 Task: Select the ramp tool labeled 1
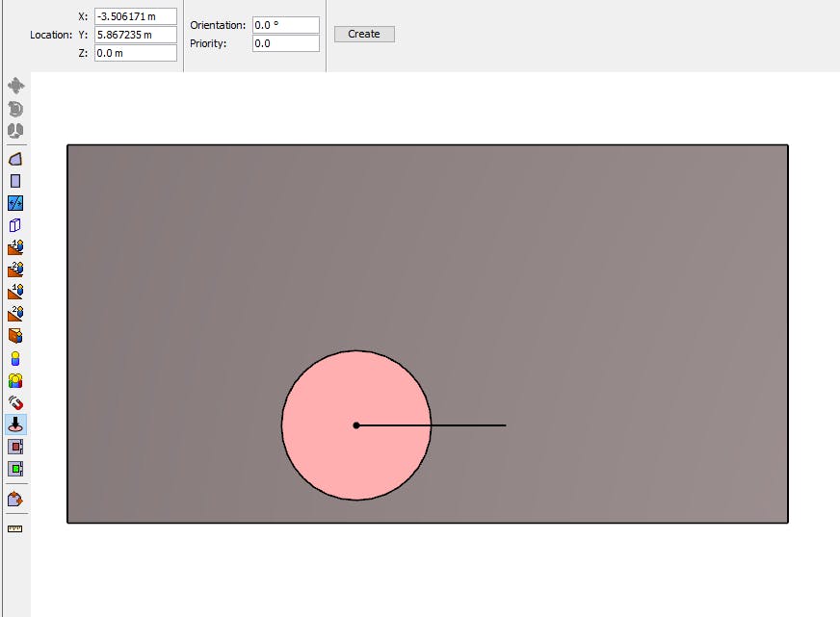click(15, 292)
